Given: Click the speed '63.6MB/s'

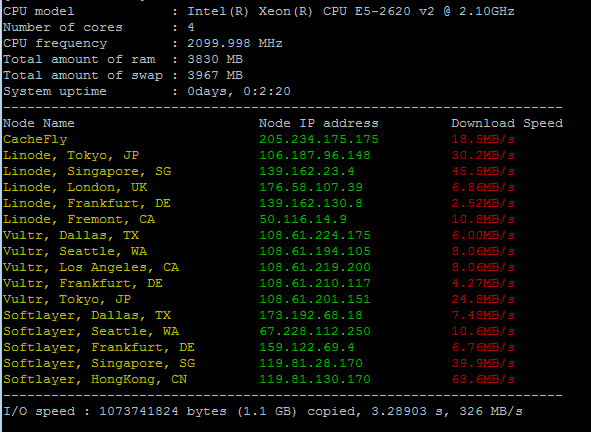Looking at the screenshot, I should point(483,380).
